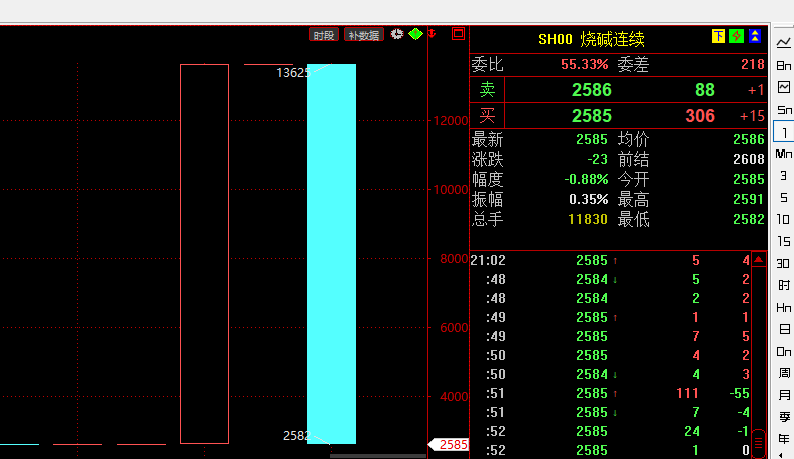Click the 前结 value 2608
Screen dimensions: 794x459
tap(748, 160)
